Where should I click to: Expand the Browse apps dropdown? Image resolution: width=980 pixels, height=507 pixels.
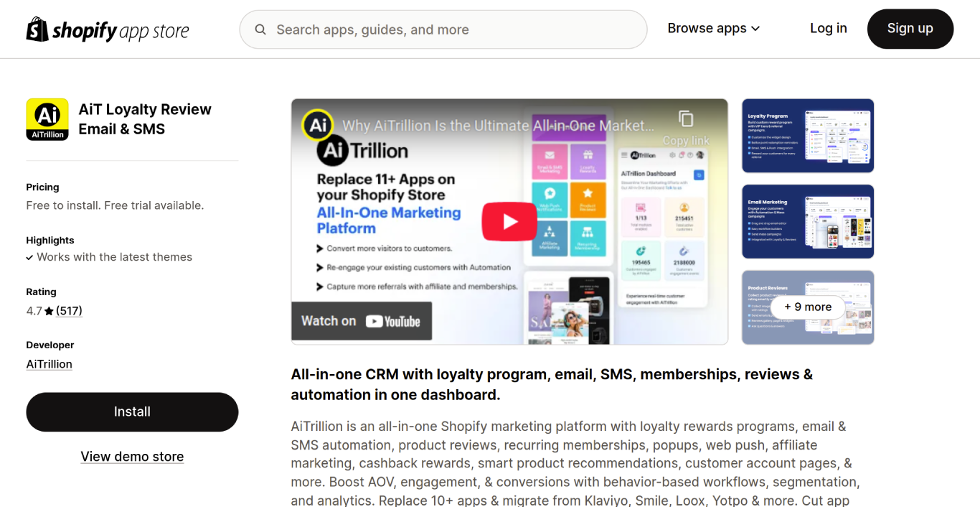(713, 28)
